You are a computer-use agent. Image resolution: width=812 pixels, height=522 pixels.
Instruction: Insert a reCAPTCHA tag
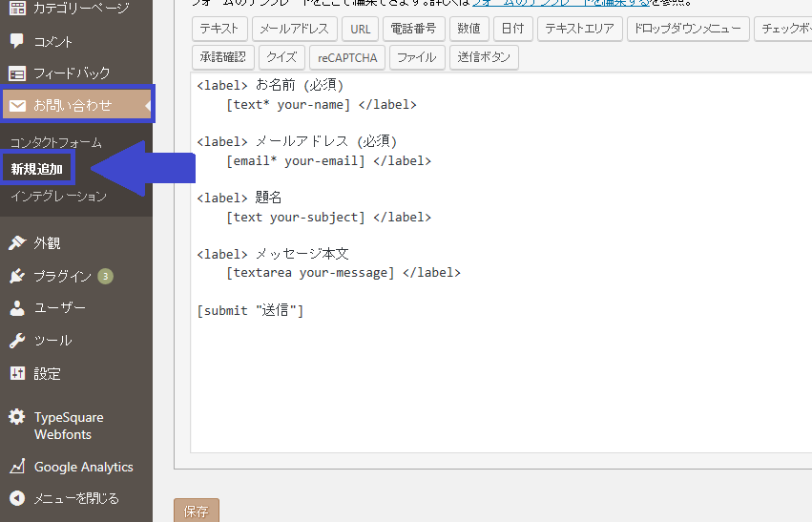coord(347,57)
